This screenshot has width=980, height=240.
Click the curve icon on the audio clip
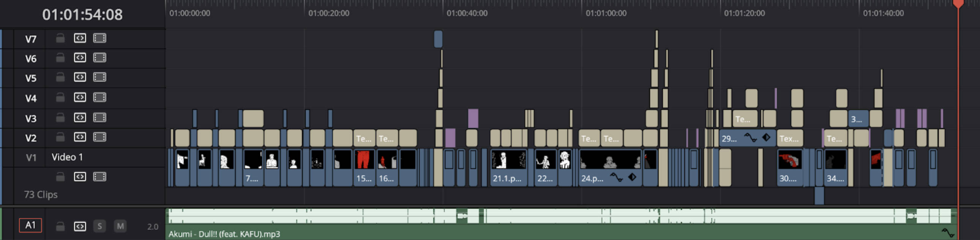(x=947, y=233)
